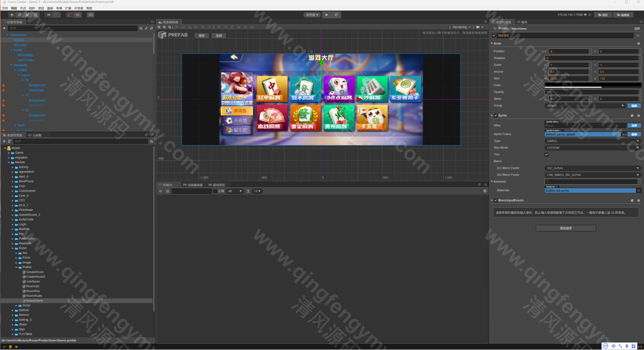Click the 保存 prefab save button

(x=201, y=36)
